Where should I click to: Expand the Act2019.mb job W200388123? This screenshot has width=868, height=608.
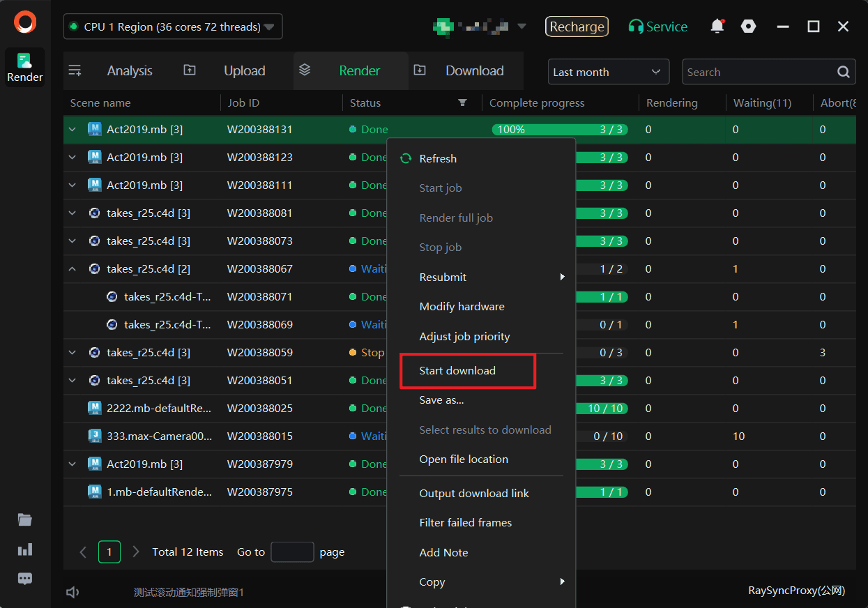pyautogui.click(x=73, y=158)
